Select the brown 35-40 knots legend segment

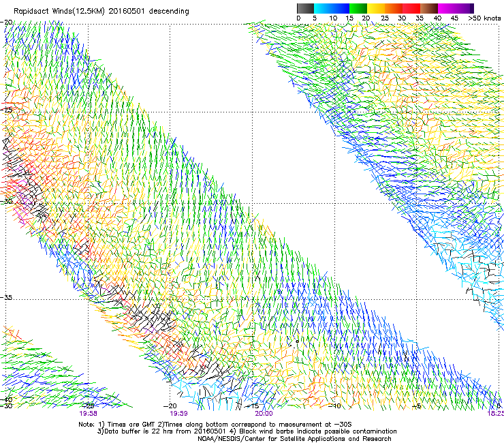[429, 8]
